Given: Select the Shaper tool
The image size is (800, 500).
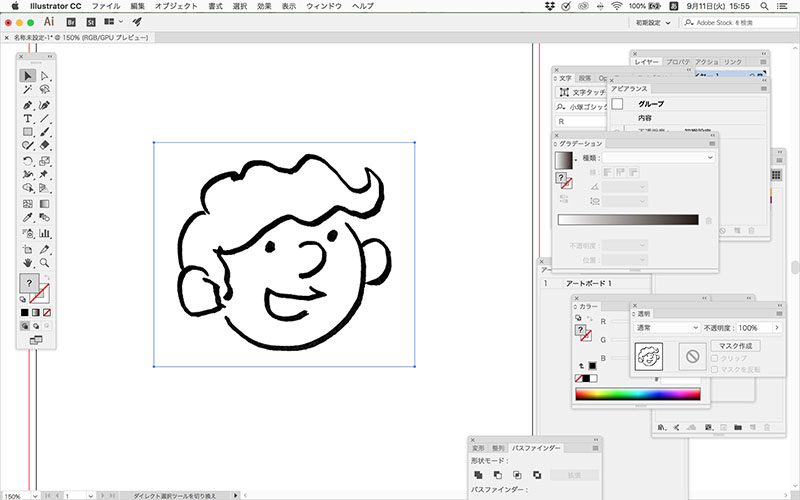Looking at the screenshot, I should (28, 145).
